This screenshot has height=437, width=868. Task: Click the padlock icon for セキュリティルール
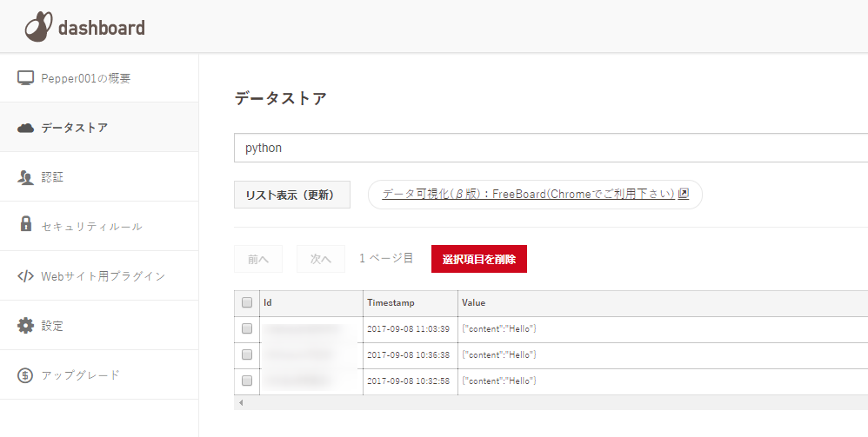click(x=26, y=225)
